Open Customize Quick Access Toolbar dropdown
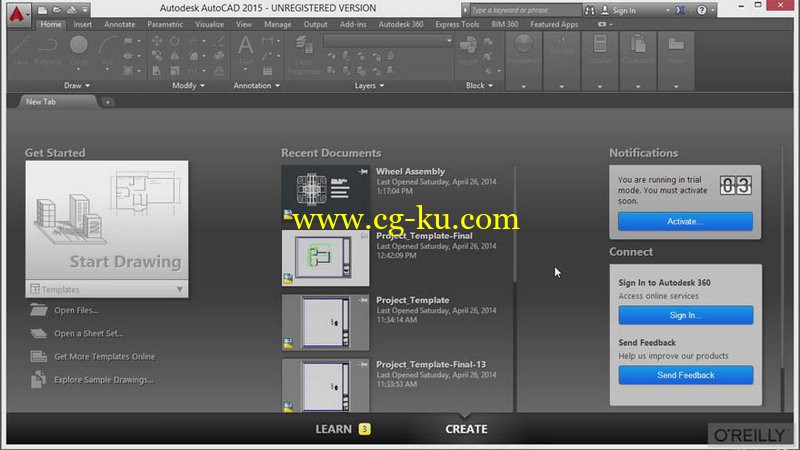This screenshot has height=450, width=800. (85, 10)
